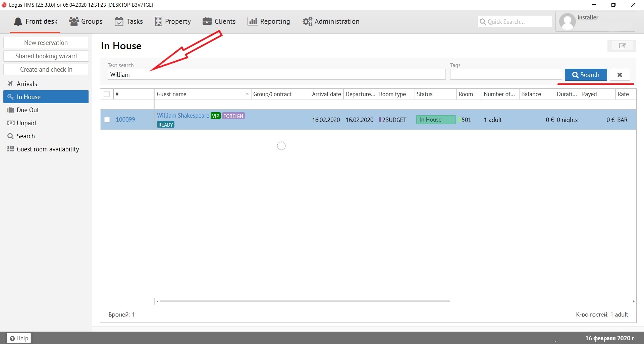Click the scrollbar right arrow
The image size is (644, 344).
pos(633,301)
